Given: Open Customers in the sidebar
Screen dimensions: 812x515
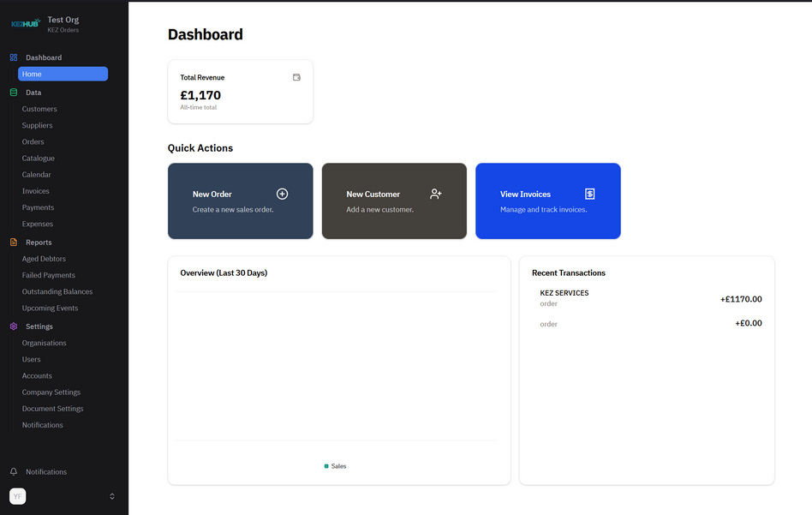Looking at the screenshot, I should point(39,109).
